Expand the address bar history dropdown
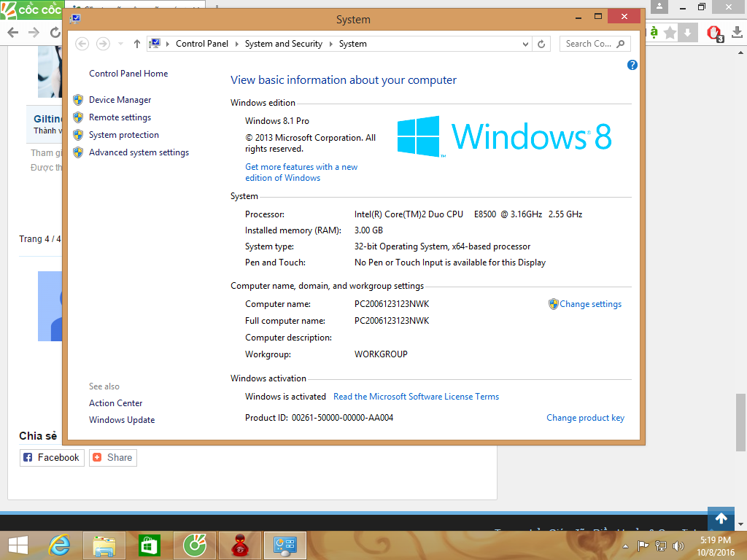747x560 pixels. click(x=525, y=44)
